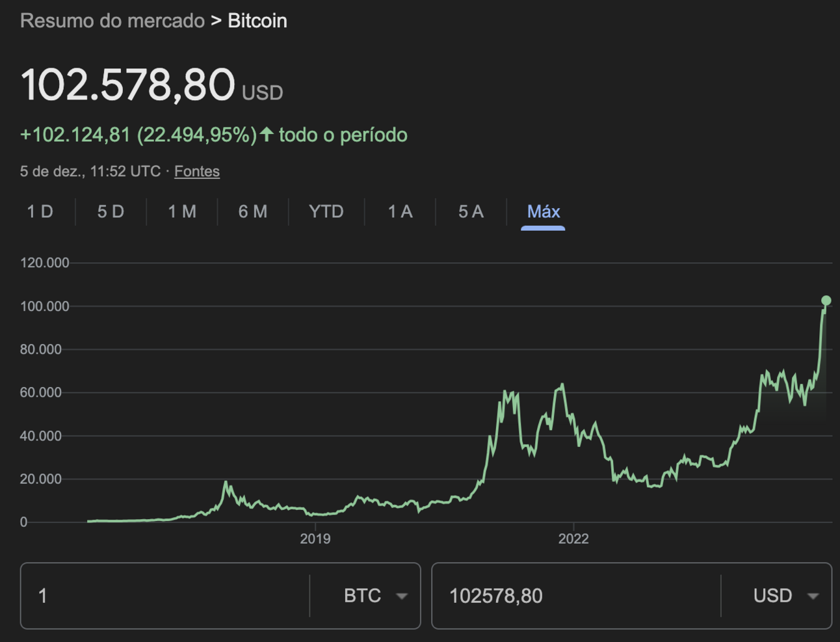Select the 5 D chart period
The width and height of the screenshot is (840, 642).
[109, 211]
